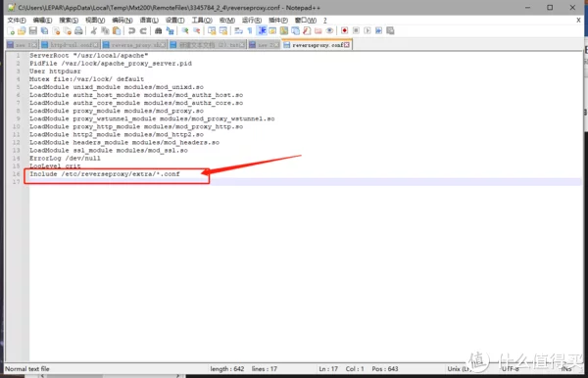Click the ServerRoot "/usr/local/apache" line
This screenshot has height=378, width=588.
89,56
